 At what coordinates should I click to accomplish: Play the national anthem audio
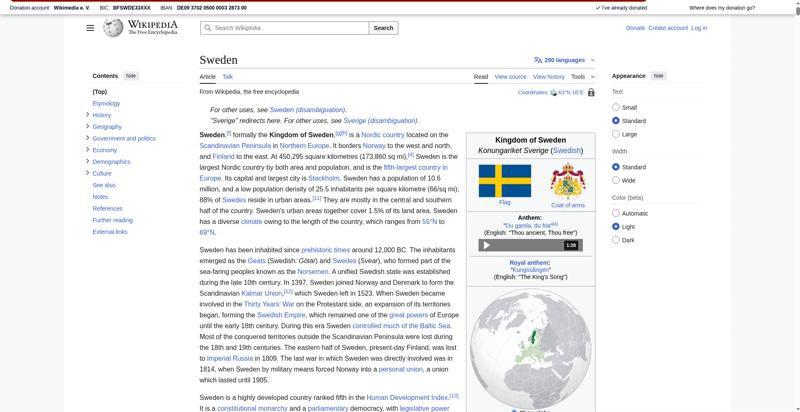click(487, 245)
